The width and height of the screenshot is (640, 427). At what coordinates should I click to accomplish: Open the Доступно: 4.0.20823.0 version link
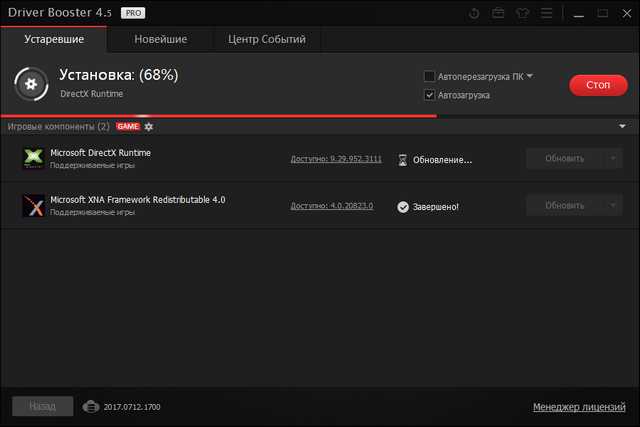(331, 206)
